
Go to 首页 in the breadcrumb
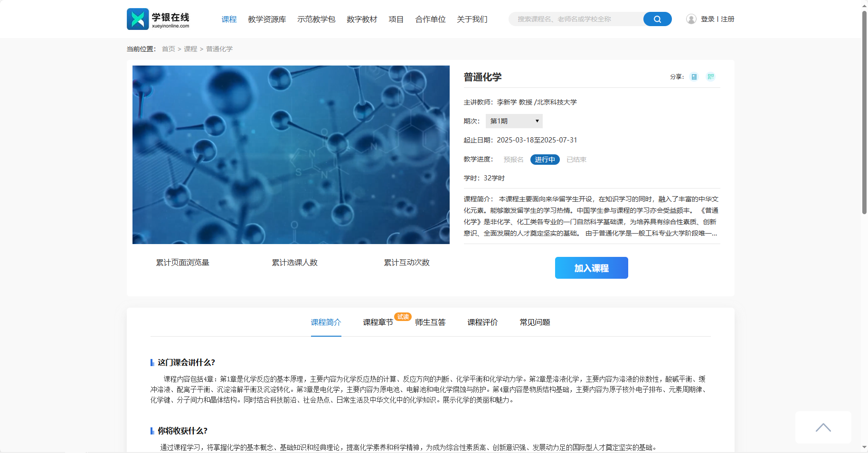[x=169, y=49]
